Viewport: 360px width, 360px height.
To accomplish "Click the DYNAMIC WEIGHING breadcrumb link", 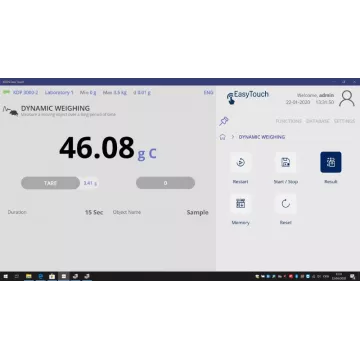I will tap(262, 137).
